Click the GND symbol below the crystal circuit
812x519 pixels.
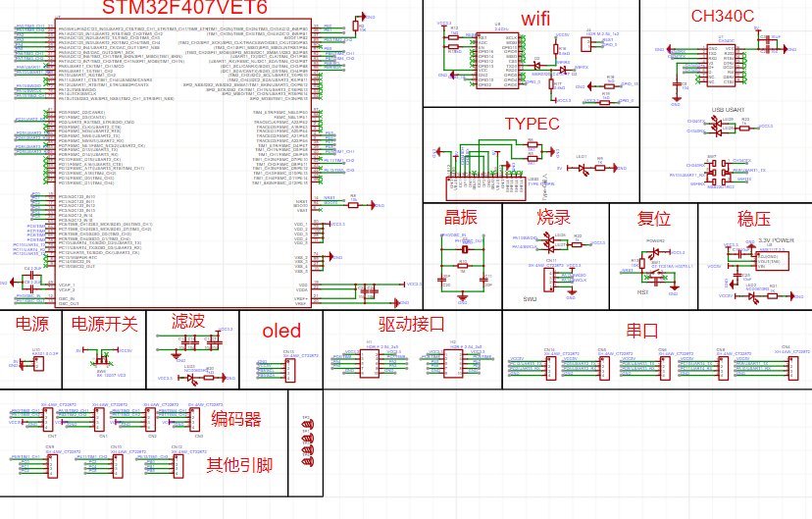[x=463, y=299]
